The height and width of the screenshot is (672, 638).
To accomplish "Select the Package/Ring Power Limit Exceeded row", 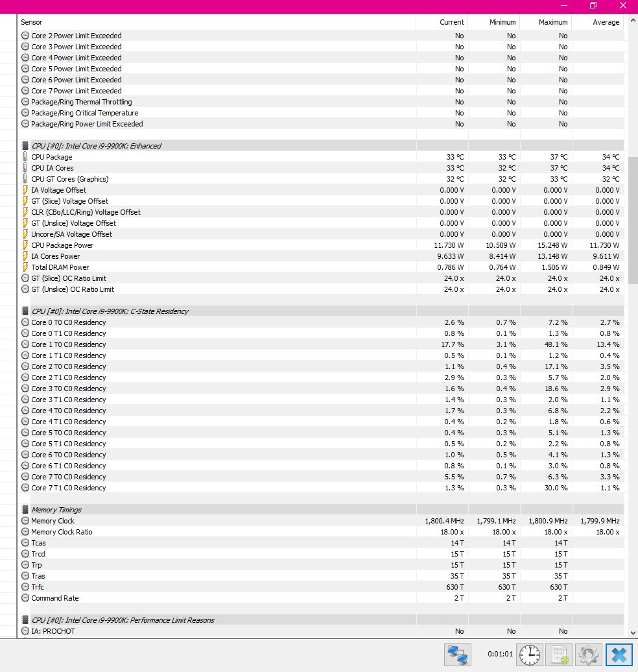I will coord(321,124).
